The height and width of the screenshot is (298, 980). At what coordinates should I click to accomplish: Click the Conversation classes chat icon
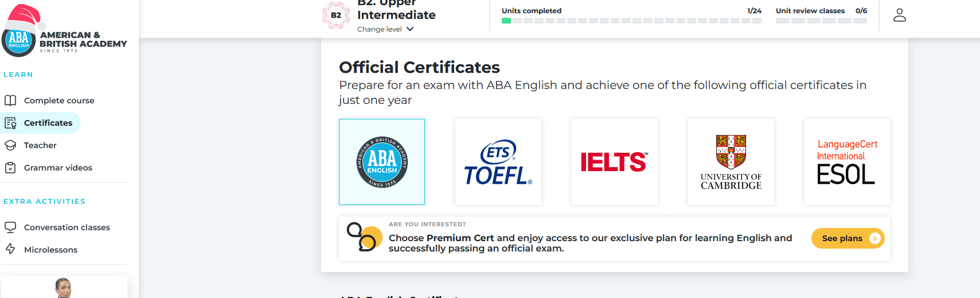point(10,227)
